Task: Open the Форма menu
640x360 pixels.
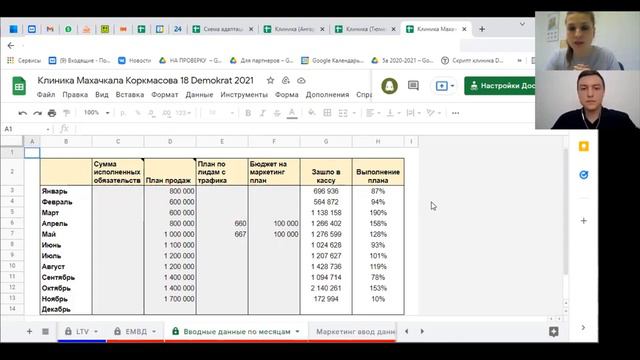Action: click(287, 95)
